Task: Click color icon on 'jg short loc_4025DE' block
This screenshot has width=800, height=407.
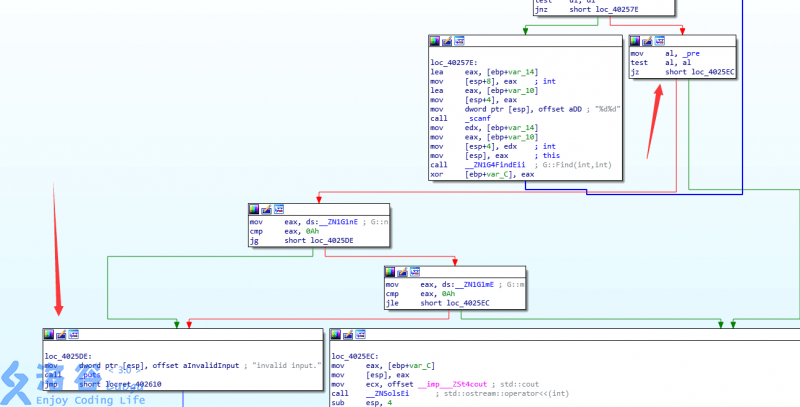Action: [254, 210]
